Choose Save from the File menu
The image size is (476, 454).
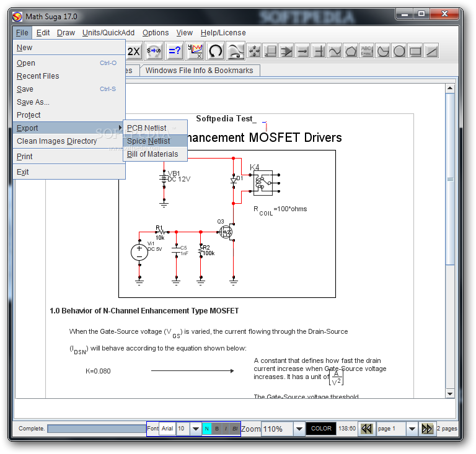69,89
